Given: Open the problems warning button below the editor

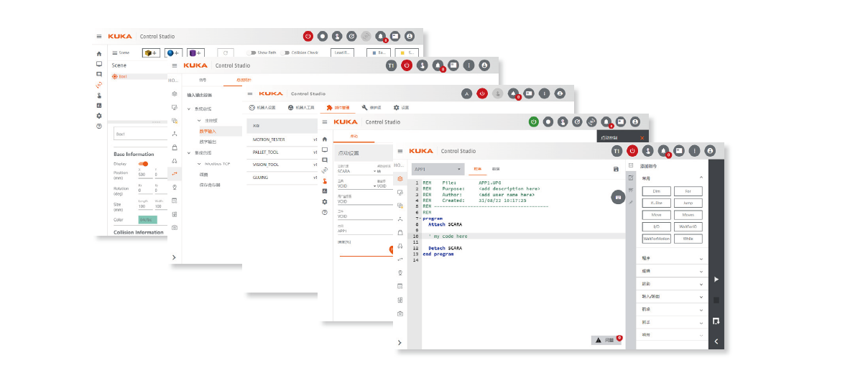Looking at the screenshot, I should pyautogui.click(x=606, y=340).
